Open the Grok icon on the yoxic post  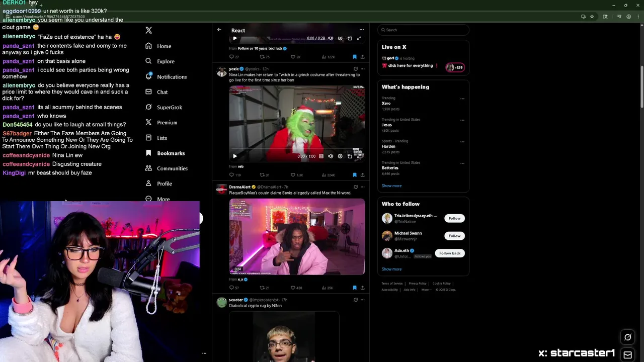point(355,69)
